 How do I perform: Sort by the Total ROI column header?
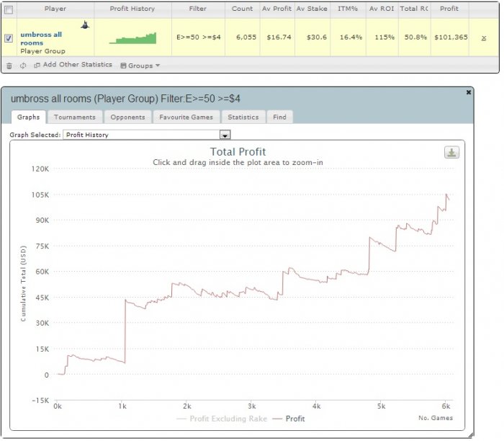click(414, 9)
